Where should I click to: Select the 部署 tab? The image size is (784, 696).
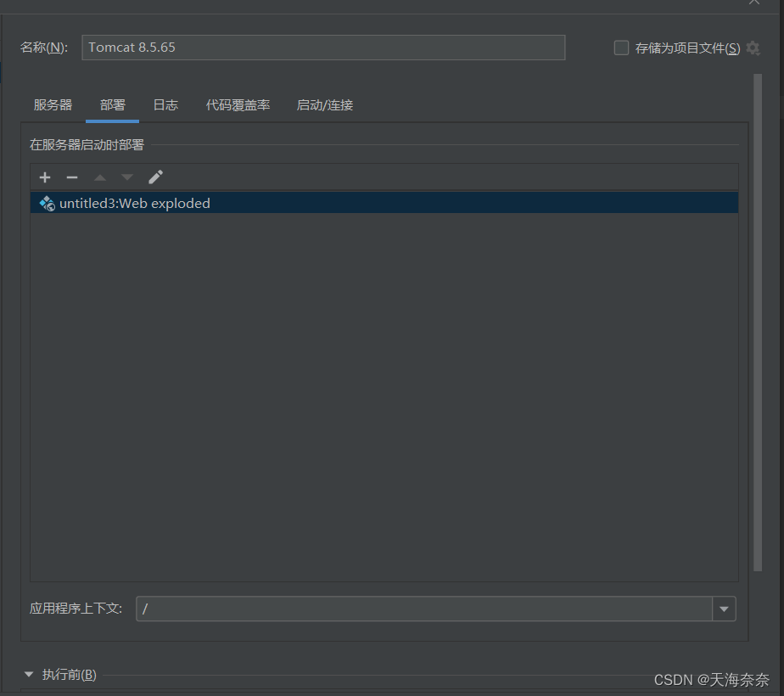click(113, 105)
